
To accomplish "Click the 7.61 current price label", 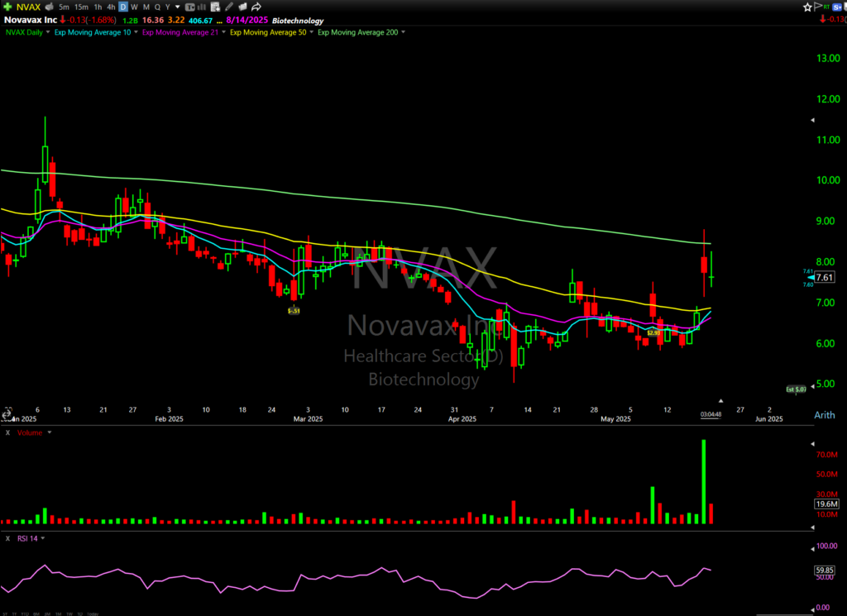I will pyautogui.click(x=825, y=278).
